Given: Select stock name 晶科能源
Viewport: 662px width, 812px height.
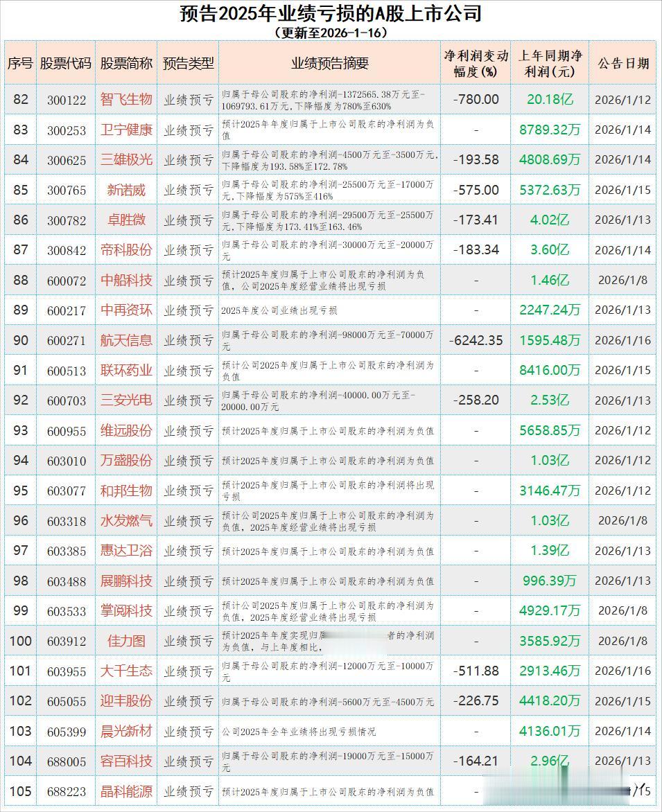Looking at the screenshot, I should [x=126, y=791].
